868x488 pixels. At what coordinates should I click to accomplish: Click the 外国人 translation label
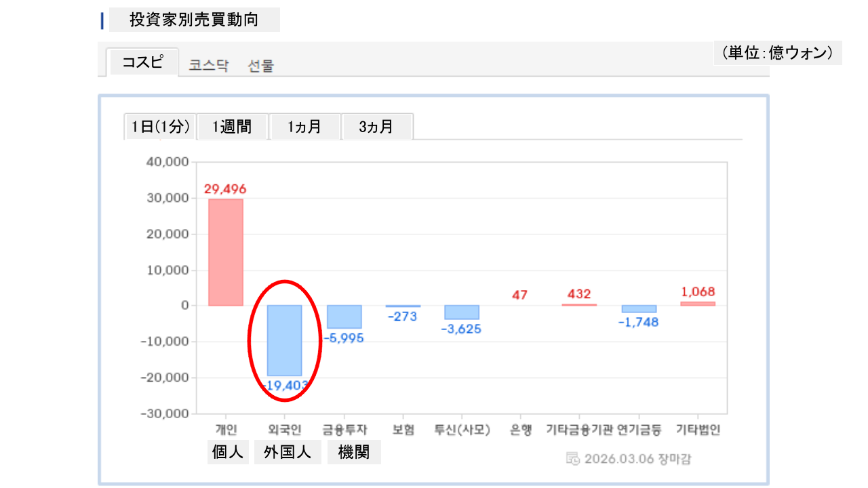288,452
